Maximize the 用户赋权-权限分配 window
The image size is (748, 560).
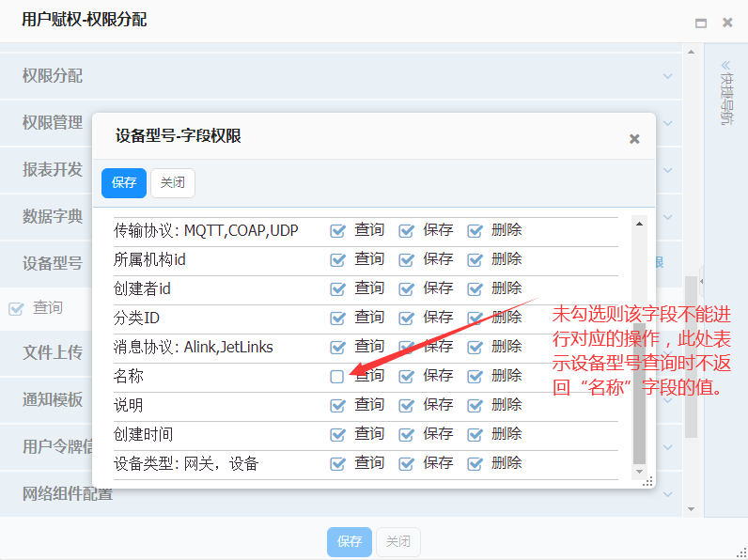click(700, 23)
